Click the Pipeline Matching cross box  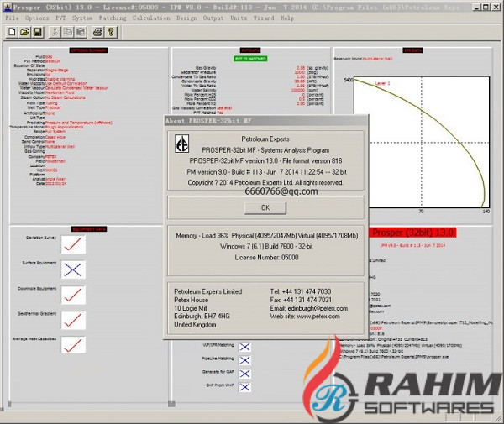[x=245, y=360]
